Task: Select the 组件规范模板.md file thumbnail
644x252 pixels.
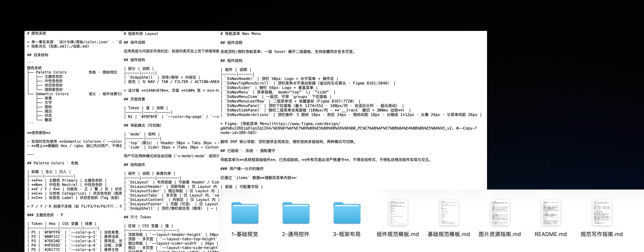Action: [398, 213]
